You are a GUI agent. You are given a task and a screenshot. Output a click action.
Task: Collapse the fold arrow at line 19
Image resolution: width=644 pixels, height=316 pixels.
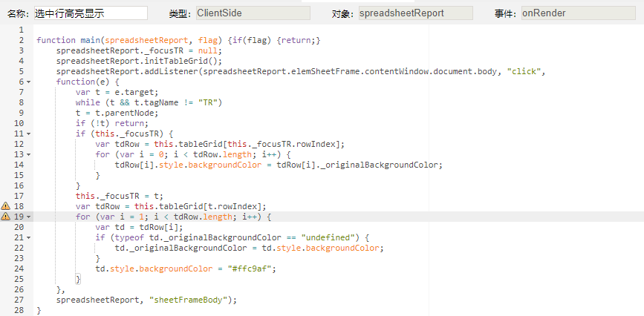tap(28, 217)
